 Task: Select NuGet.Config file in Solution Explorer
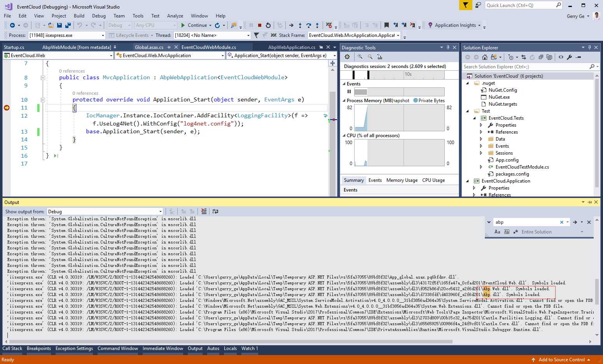(503, 90)
